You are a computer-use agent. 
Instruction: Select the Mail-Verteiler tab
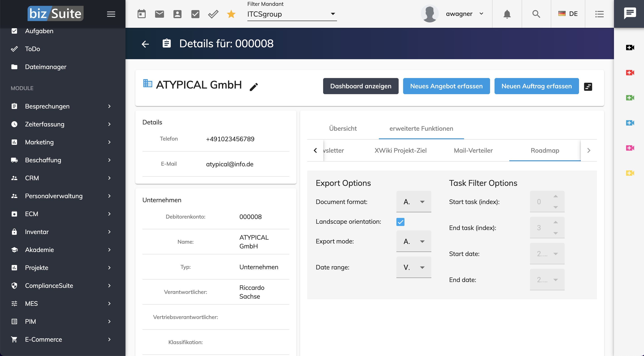coord(473,150)
